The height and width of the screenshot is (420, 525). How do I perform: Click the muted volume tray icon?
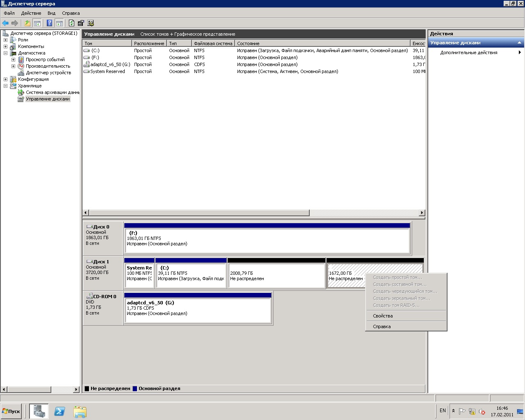tap(482, 411)
